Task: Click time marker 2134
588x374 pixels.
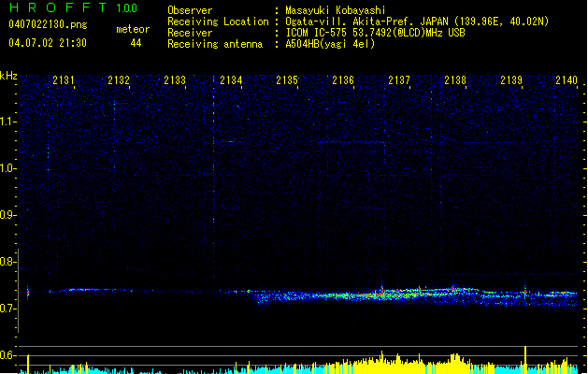Action: pos(231,79)
